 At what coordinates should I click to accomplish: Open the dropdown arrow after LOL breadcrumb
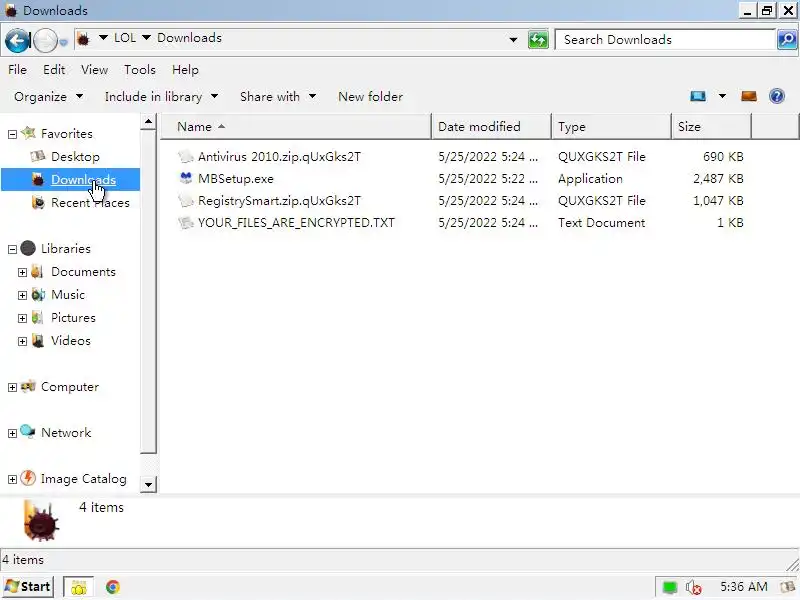coord(146,38)
